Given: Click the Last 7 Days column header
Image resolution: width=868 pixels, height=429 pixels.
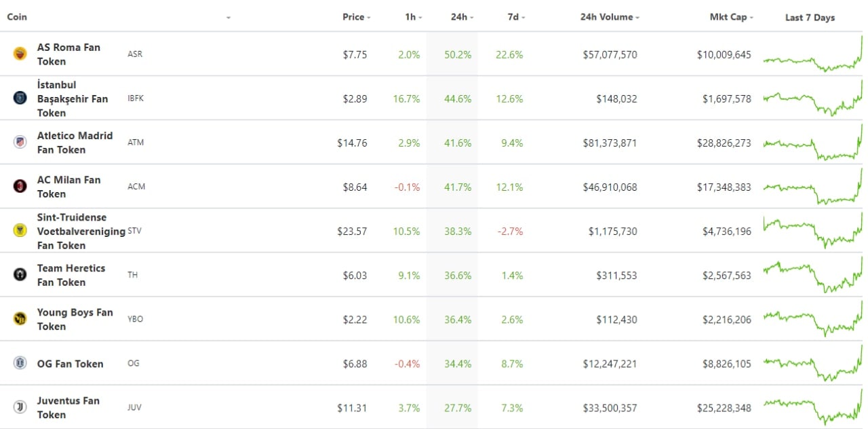Looking at the screenshot, I should click(x=810, y=18).
